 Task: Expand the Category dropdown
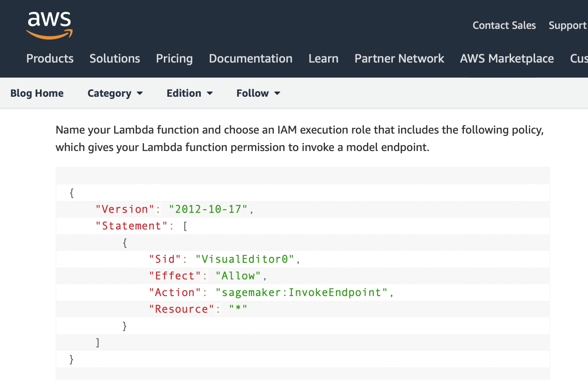pos(115,93)
